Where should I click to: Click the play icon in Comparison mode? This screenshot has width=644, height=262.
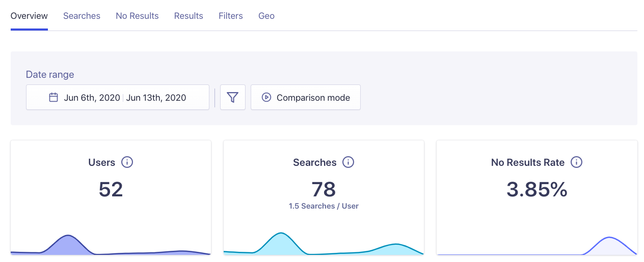[x=266, y=97]
